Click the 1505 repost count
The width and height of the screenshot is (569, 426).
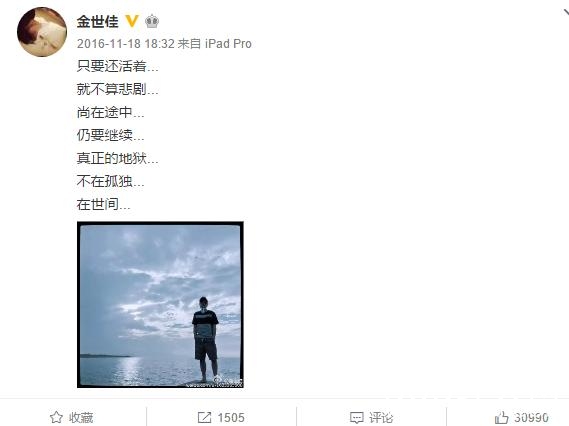231,418
